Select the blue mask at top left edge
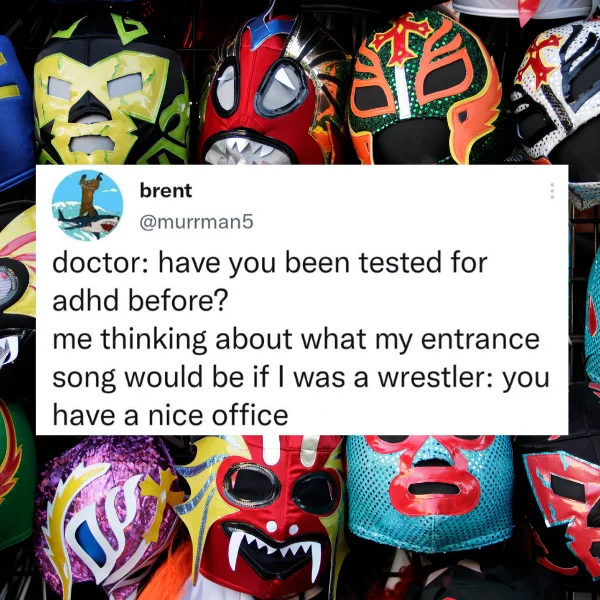600x600 pixels. 15,111
